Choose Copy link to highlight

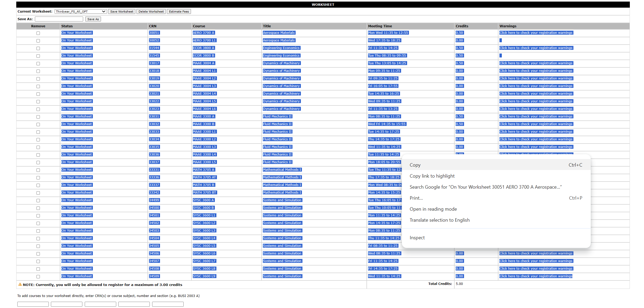pyautogui.click(x=496, y=176)
